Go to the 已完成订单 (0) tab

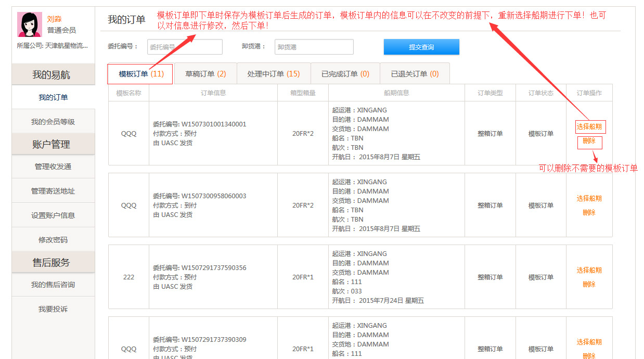click(345, 74)
